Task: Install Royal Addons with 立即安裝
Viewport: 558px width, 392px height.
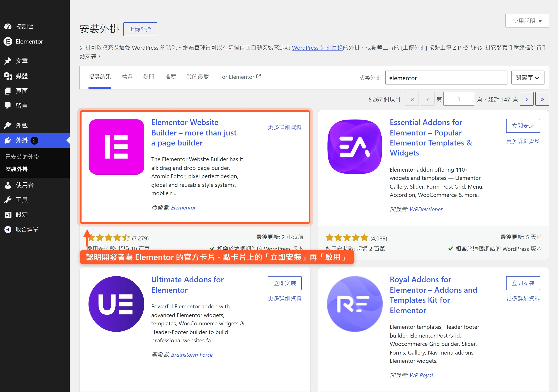Action: click(x=523, y=283)
